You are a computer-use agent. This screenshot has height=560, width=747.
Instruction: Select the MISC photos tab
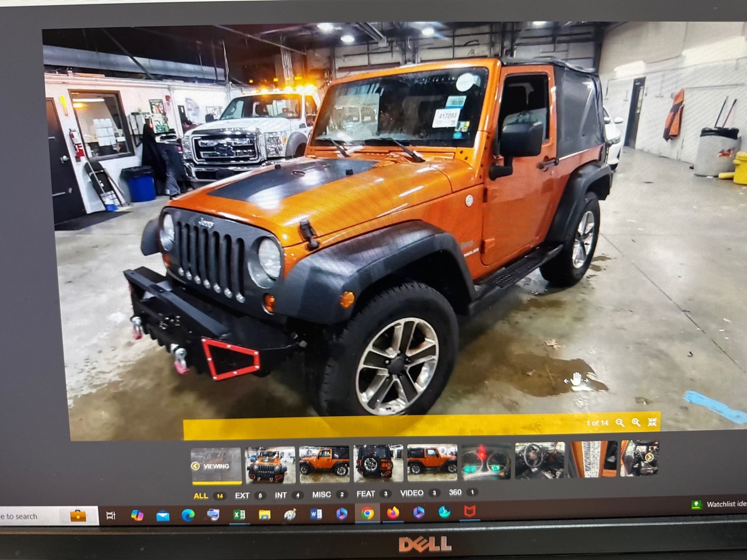coord(329,494)
